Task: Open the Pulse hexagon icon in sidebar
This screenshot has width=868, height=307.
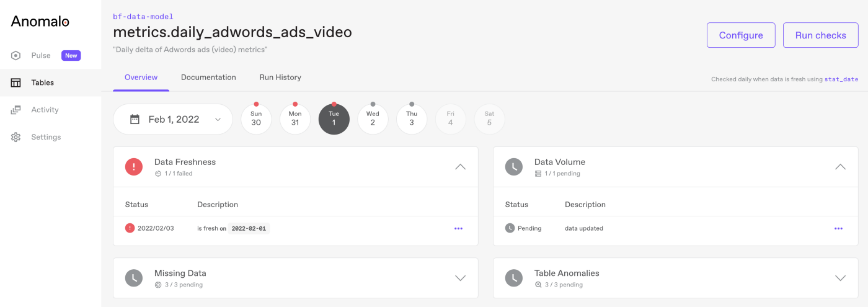Action: [x=16, y=56]
